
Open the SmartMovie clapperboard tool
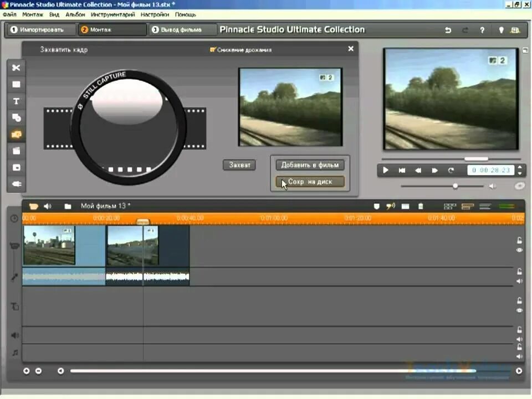coord(16,151)
